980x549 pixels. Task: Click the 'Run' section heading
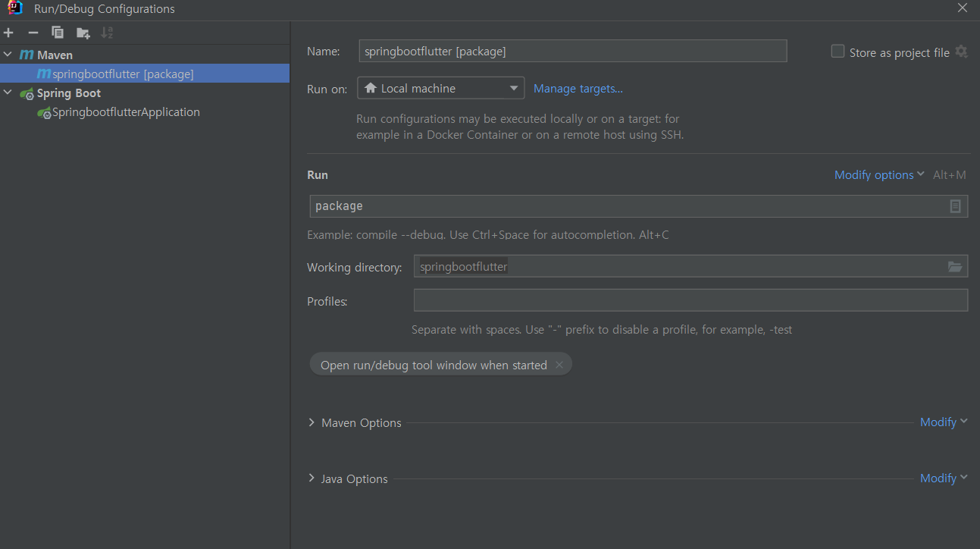click(x=318, y=174)
